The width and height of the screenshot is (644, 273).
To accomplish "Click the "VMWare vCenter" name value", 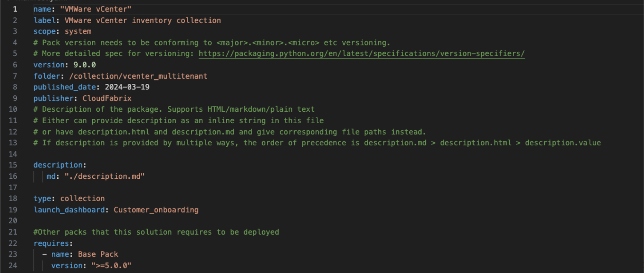I will point(95,9).
